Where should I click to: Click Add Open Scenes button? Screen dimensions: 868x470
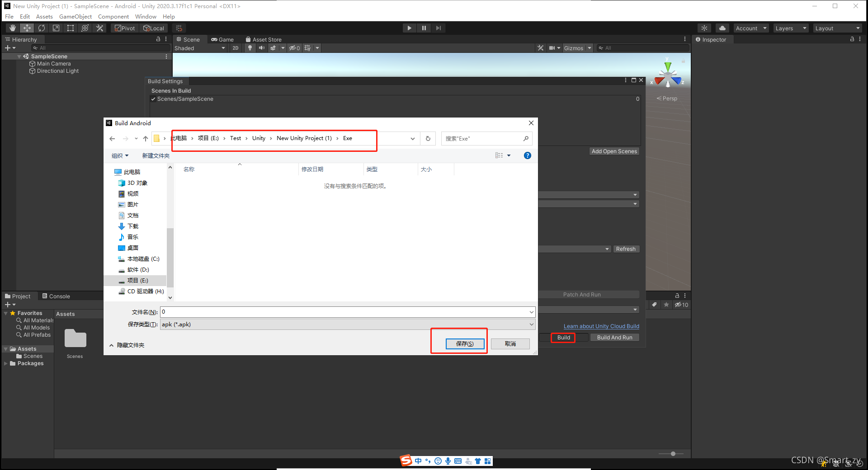coord(614,151)
